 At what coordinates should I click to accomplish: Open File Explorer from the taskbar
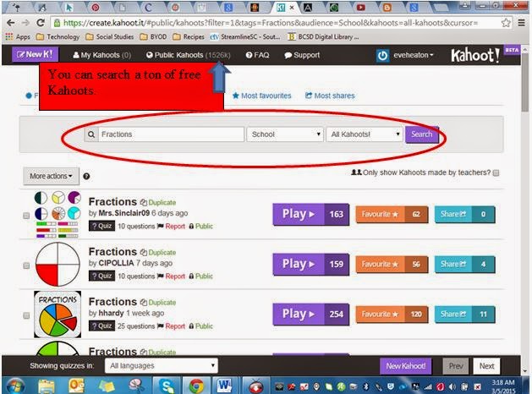(x=47, y=386)
